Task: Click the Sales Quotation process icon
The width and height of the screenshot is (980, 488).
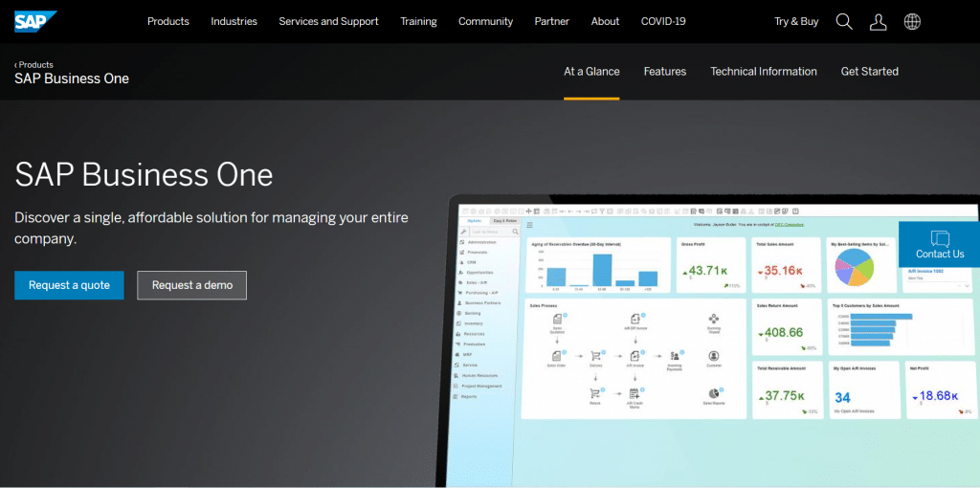Action: [x=557, y=320]
